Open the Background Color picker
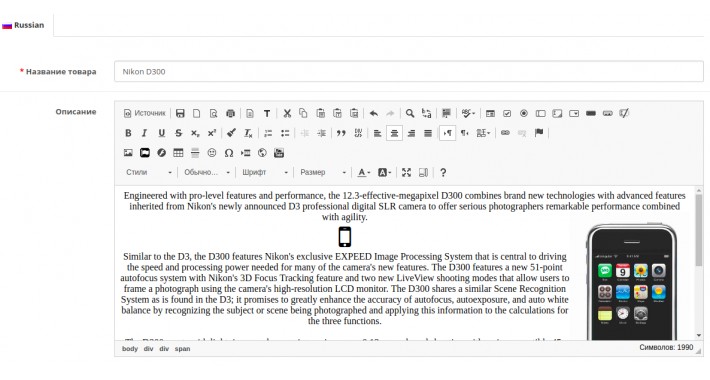The height and width of the screenshot is (380, 710). [384, 173]
